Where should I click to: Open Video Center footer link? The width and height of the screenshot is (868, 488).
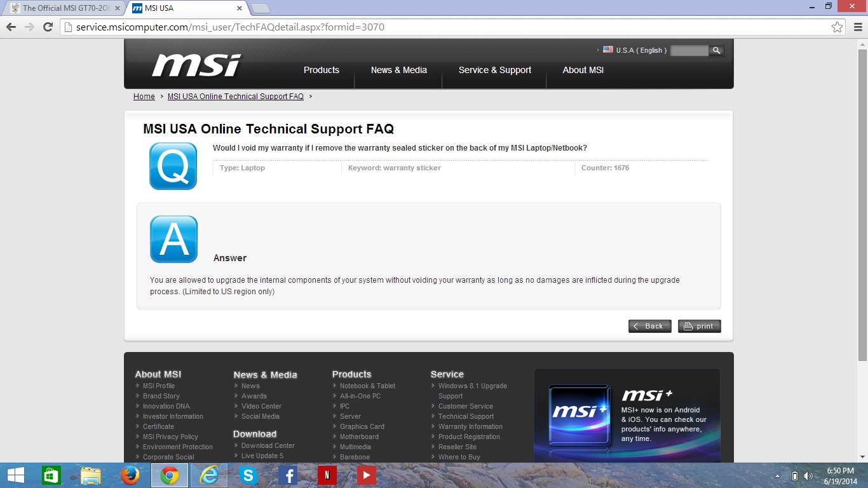tap(261, 406)
